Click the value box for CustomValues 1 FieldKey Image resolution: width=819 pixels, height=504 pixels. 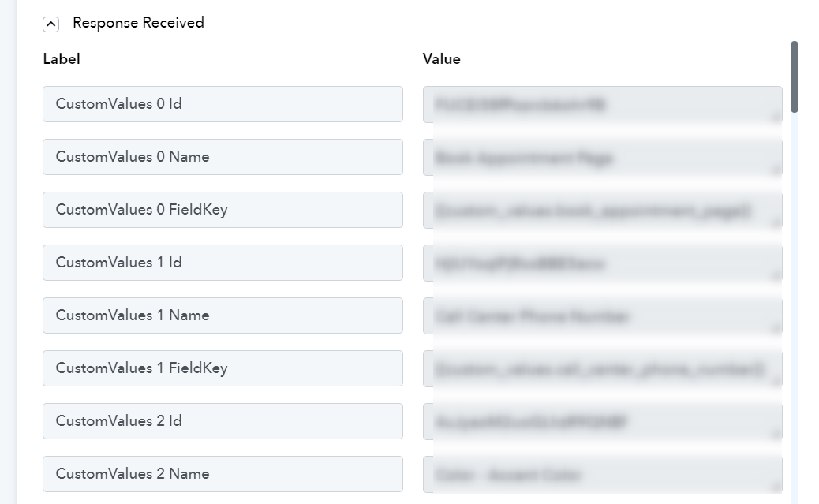602,368
